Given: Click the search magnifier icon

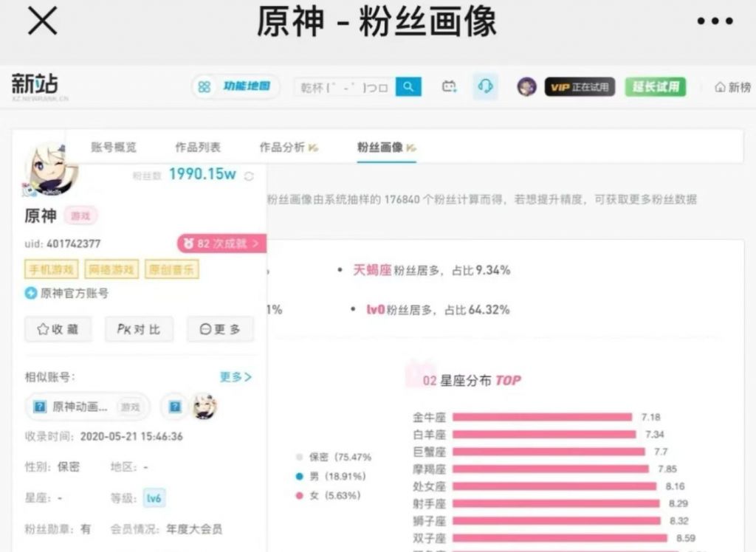Looking at the screenshot, I should (409, 86).
